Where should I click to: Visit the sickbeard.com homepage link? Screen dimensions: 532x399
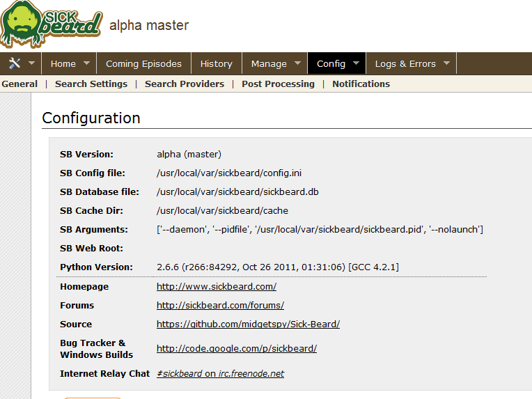[x=217, y=287]
